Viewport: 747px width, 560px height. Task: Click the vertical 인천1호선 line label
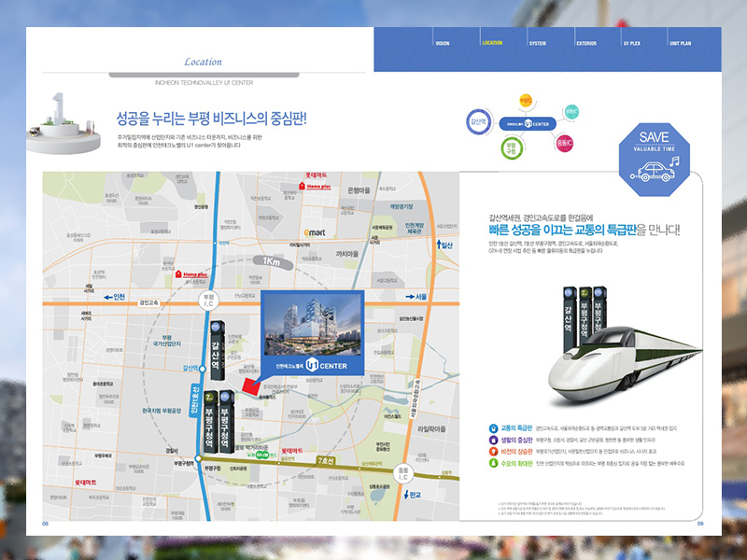pos(194,401)
